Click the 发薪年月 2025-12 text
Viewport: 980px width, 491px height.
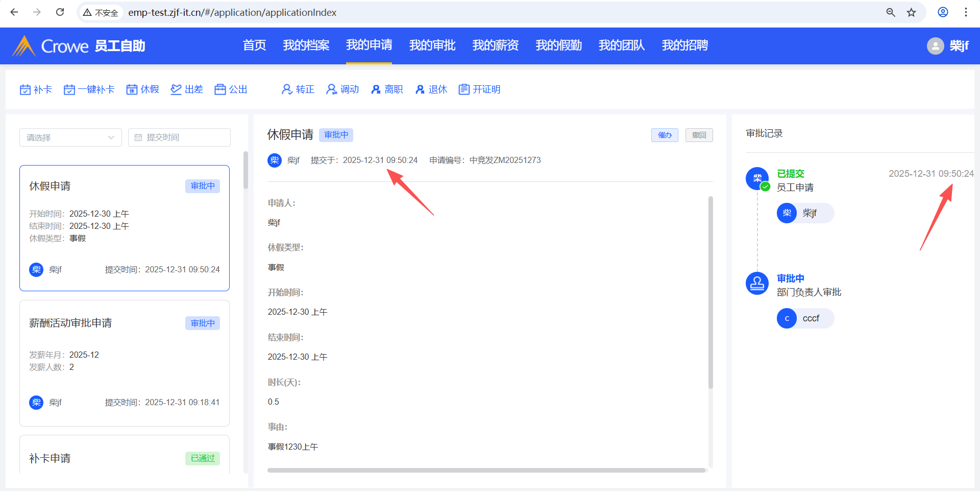[64, 355]
